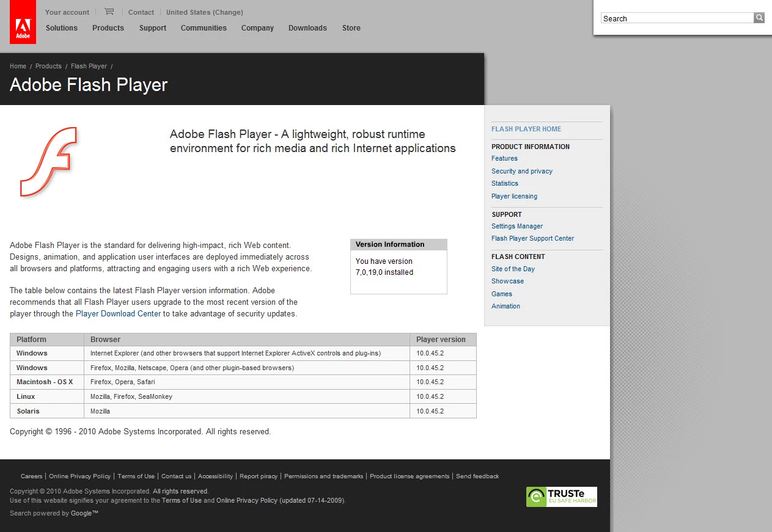This screenshot has width=772, height=532.
Task: Click the Flash Player breadcrumb
Action: pyautogui.click(x=89, y=66)
